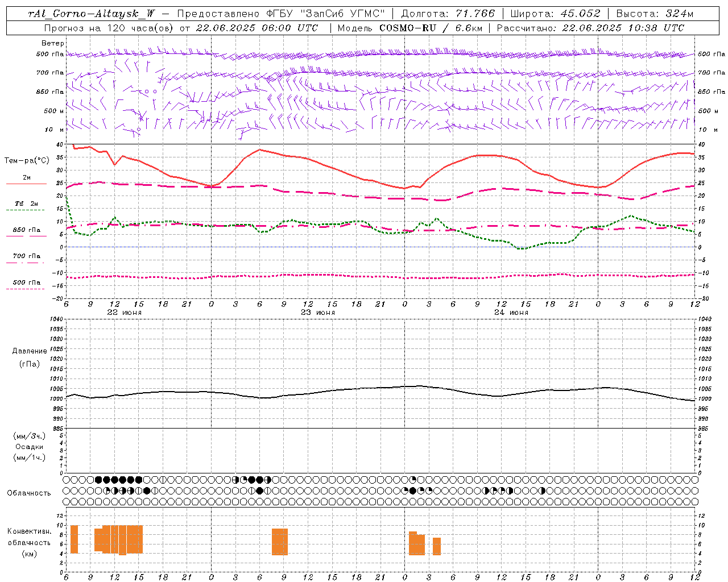Click the forecast start 22.06.2025 06:00 UTC
This screenshot has width=728, height=582.
[257, 28]
